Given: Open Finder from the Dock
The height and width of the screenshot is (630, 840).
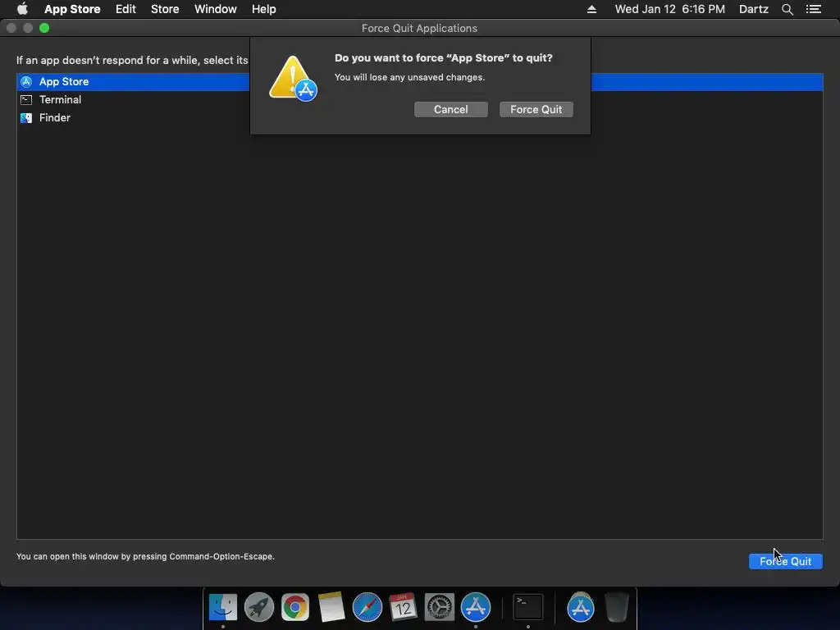Looking at the screenshot, I should coord(223,607).
